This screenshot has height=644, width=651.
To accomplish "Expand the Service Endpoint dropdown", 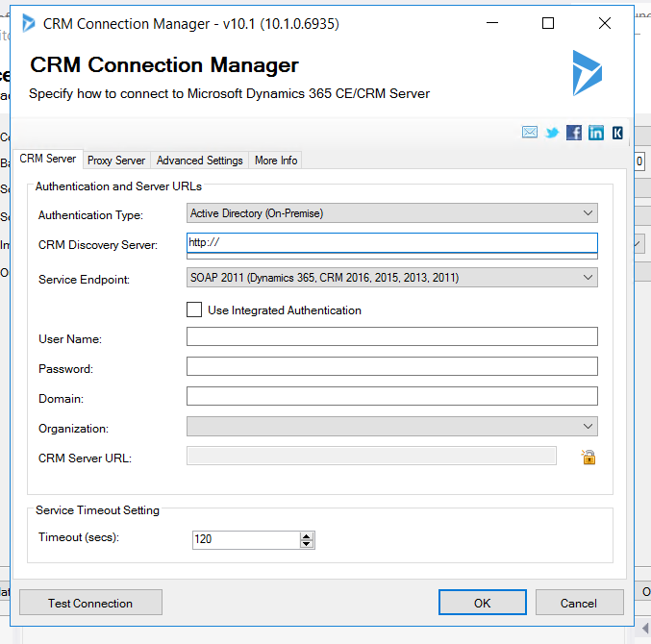I will [x=392, y=277].
